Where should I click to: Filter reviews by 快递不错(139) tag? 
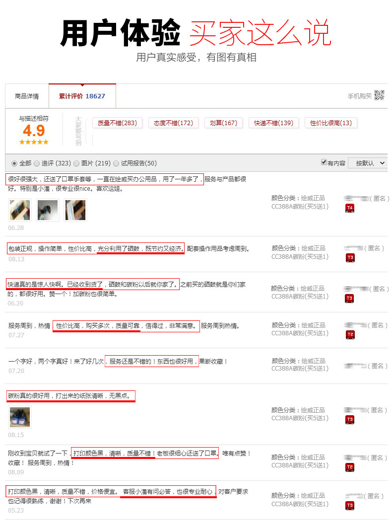coord(273,123)
